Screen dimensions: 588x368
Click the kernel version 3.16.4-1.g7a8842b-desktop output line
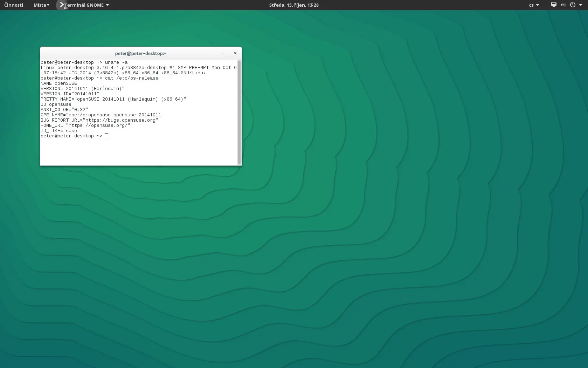(139, 68)
